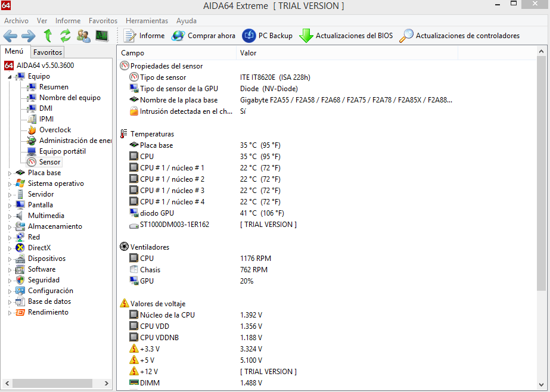Collapse the Equipo tree node

tap(10, 77)
